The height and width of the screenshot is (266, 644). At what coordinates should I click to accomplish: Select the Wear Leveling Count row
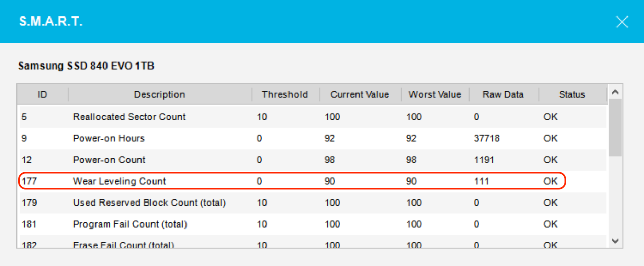pos(313,181)
